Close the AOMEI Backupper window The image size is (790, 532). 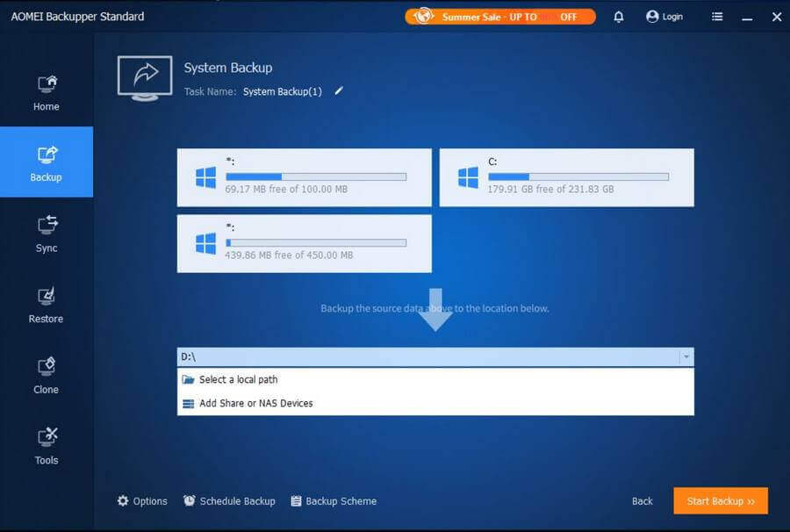777,17
